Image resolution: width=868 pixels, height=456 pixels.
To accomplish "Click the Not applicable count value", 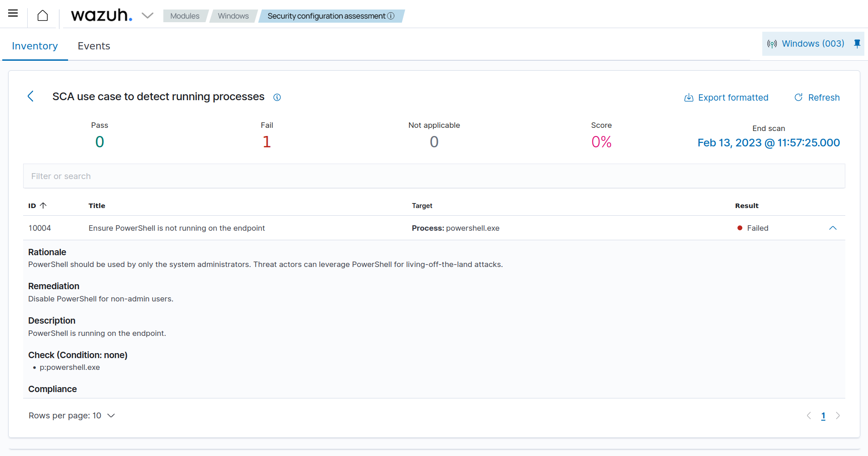I will pyautogui.click(x=434, y=142).
